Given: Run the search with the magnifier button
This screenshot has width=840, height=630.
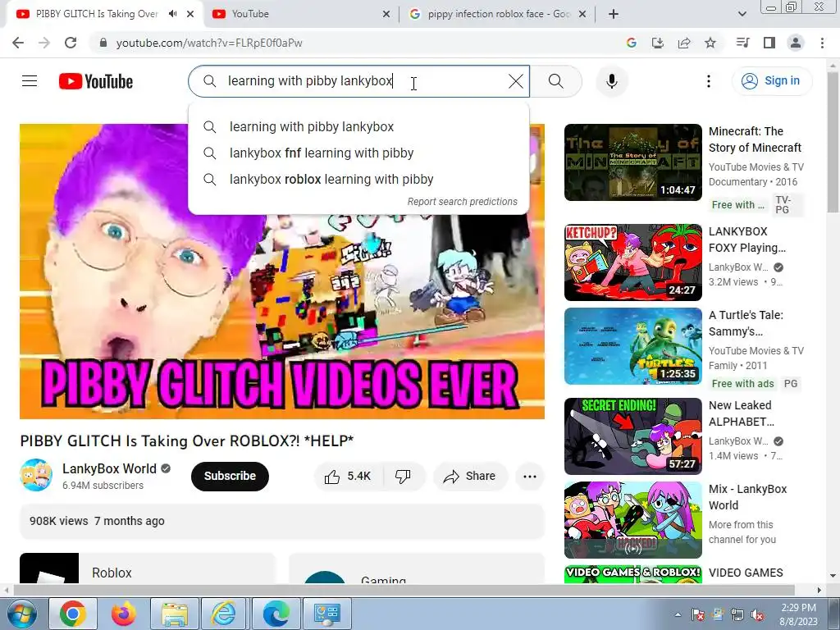Looking at the screenshot, I should pyautogui.click(x=556, y=81).
